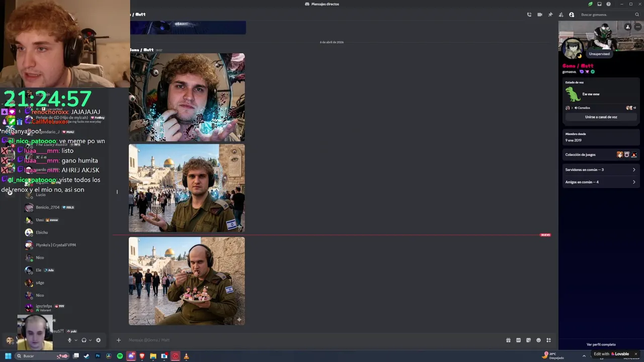The image size is (644, 362).
Task: Add friends to this DM
Action: (561, 15)
